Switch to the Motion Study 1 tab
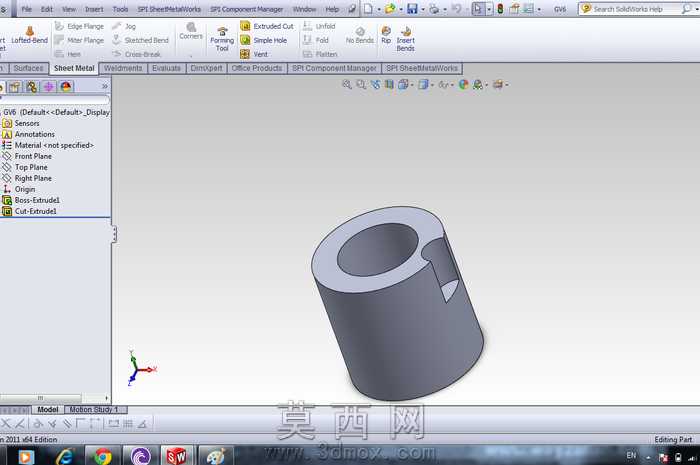The image size is (700, 465). pos(96,410)
